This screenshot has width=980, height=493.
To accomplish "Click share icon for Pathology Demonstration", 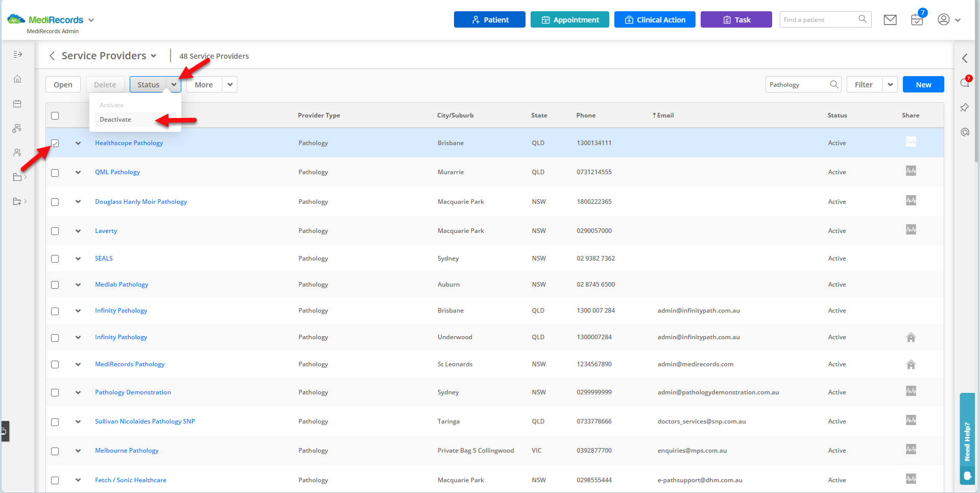I will point(911,391).
